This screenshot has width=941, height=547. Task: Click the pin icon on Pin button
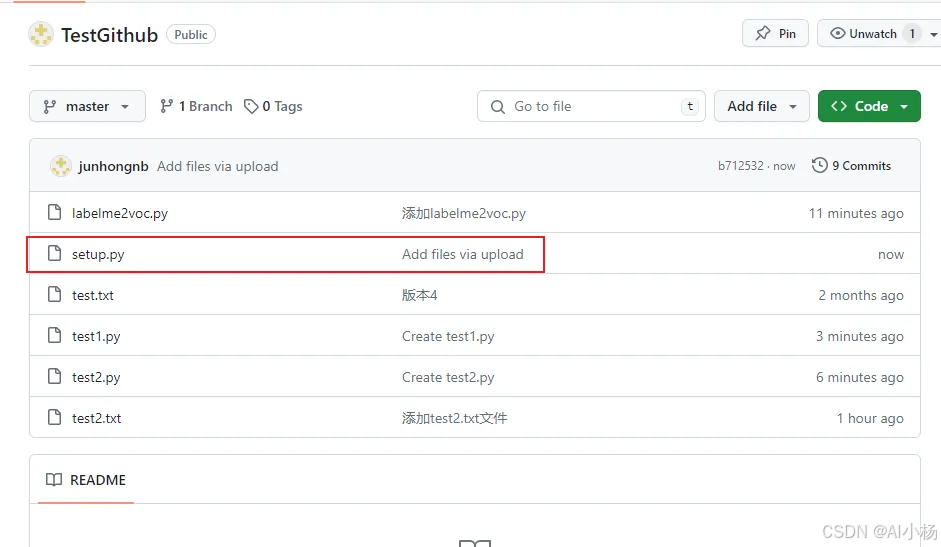(763, 33)
